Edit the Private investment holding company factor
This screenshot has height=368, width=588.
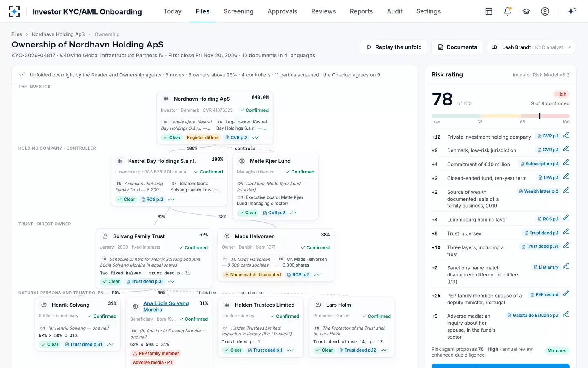566,135
